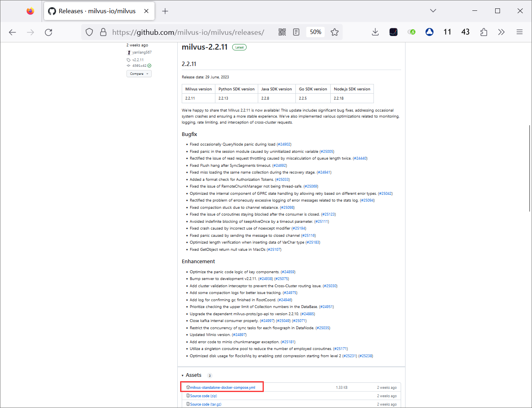Open issue #24885 on milvus-proto upgrade
The image size is (532, 408).
[308, 314]
